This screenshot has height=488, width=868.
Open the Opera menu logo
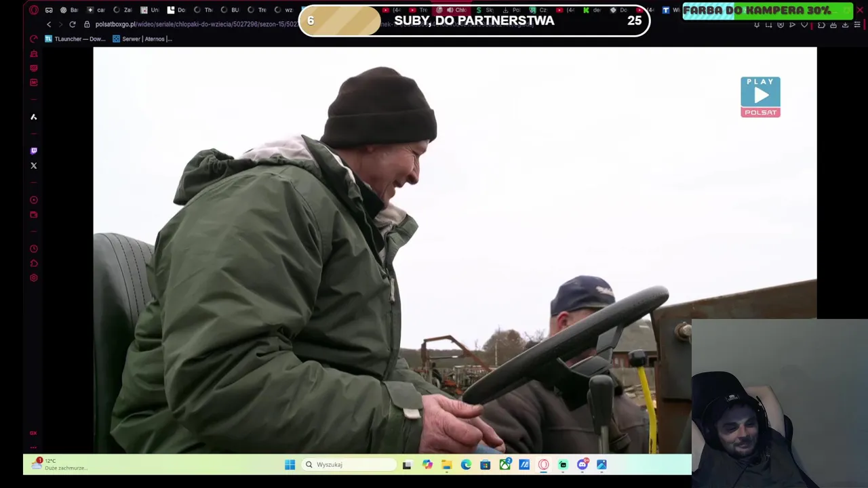(34, 10)
